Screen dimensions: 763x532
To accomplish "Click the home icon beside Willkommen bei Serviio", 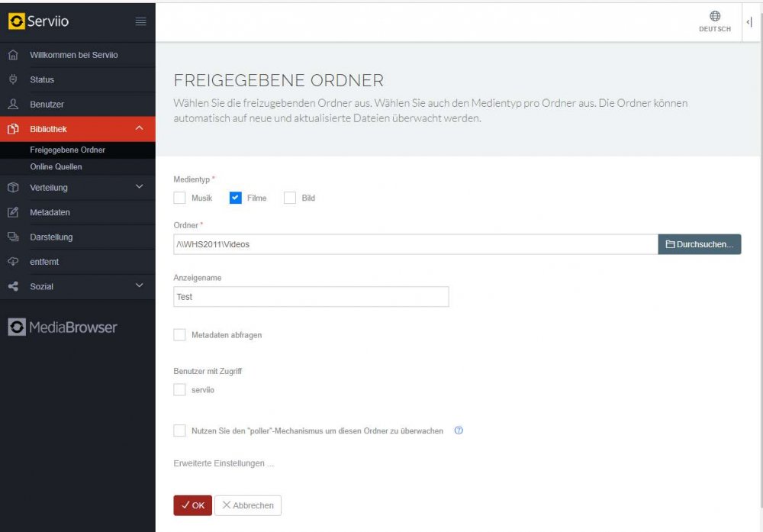I will [13, 55].
